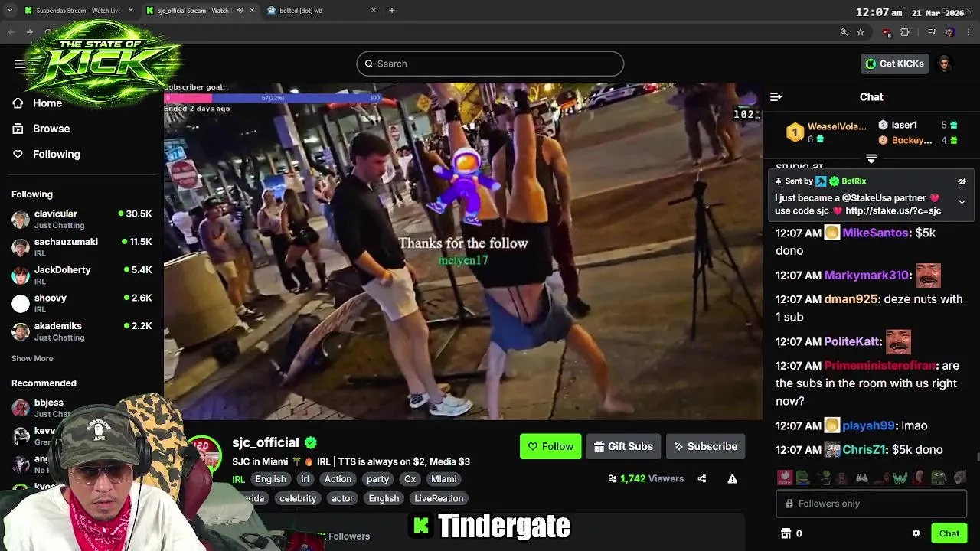Click the report warning triangle icon

coord(732,478)
